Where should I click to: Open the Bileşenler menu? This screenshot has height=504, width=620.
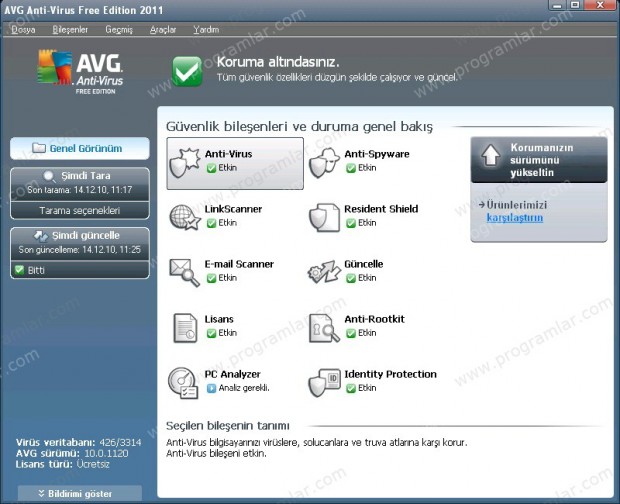tap(70, 30)
